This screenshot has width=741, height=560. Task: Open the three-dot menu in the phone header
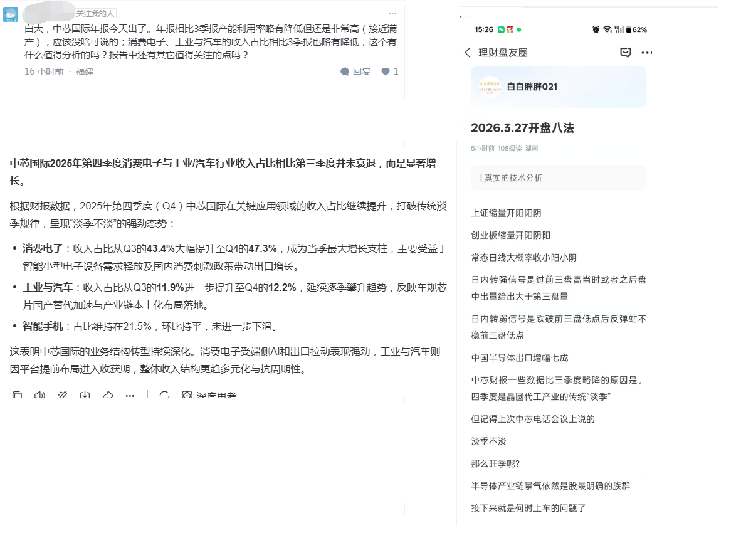click(x=646, y=53)
